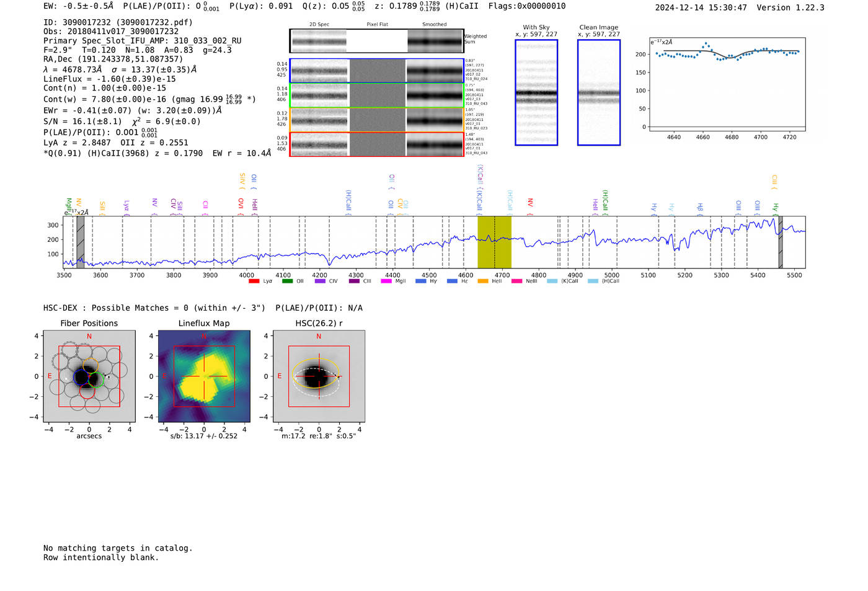Click the orange HeII legend swatch
The image size is (868, 591).
(483, 282)
